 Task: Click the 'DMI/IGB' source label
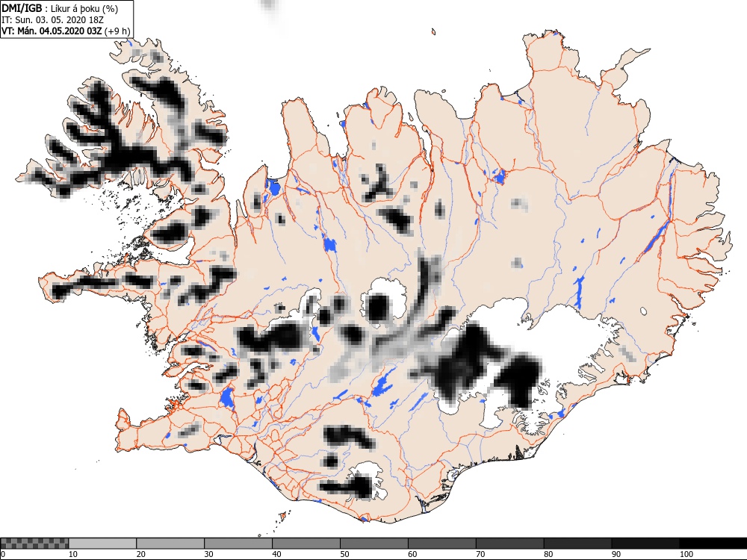[22, 8]
